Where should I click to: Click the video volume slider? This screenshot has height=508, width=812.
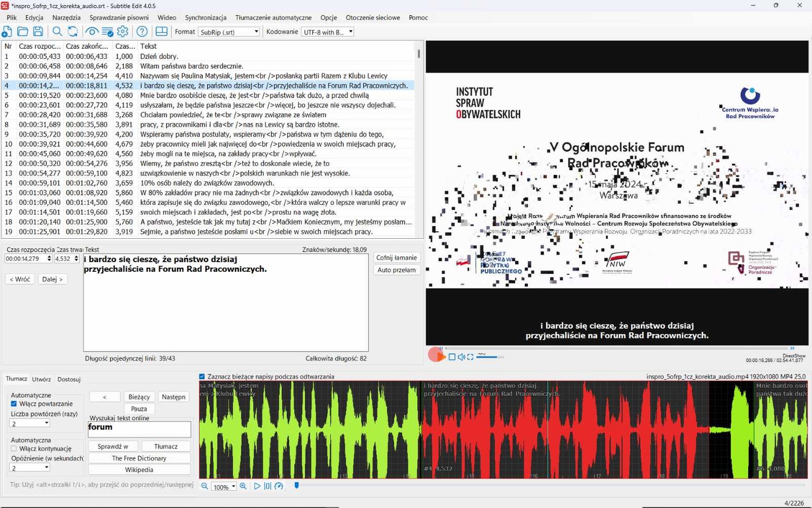tap(489, 357)
